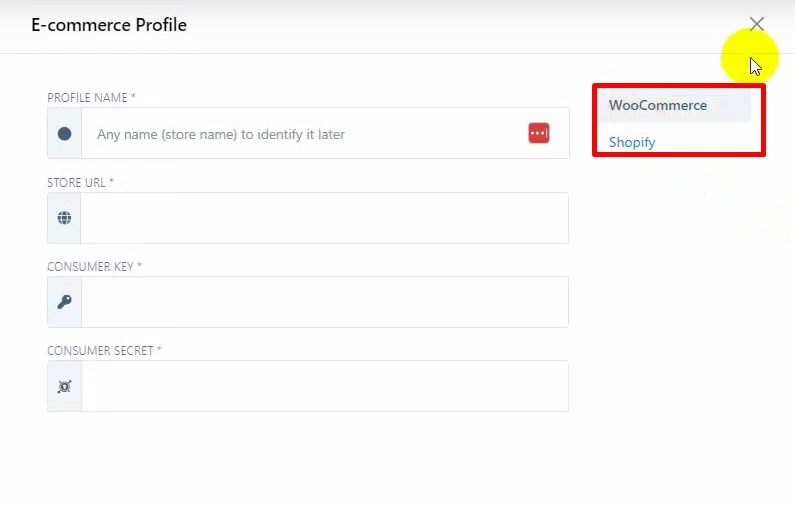Click the Consumer Secret field icon
795x506 pixels.
coord(64,386)
